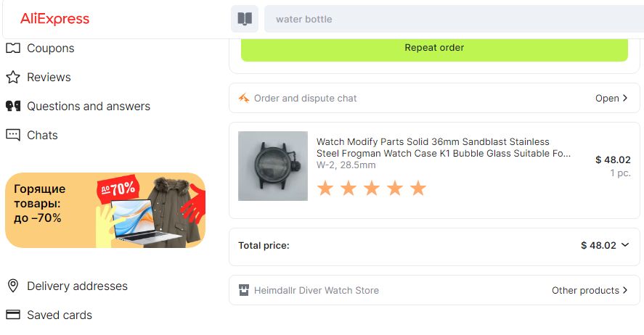644x335 pixels.
Task: Click the Coupons ticket icon
Action: (13, 49)
